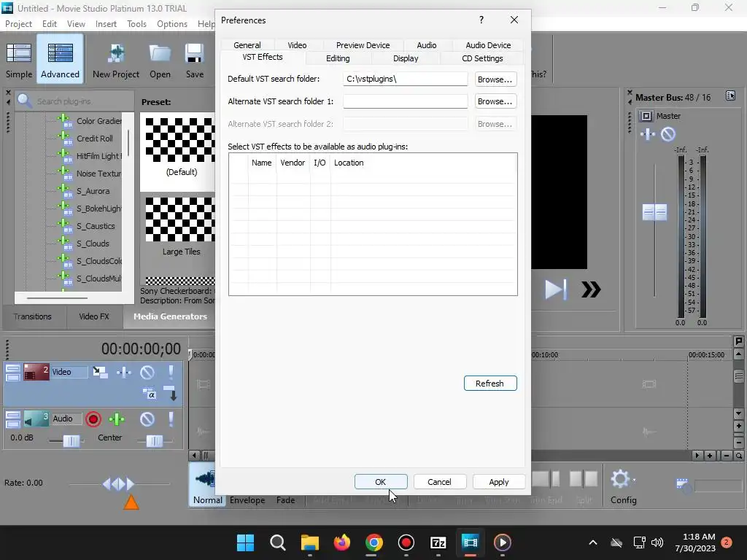
Task: Open Firefox from the taskbar
Action: (x=341, y=542)
